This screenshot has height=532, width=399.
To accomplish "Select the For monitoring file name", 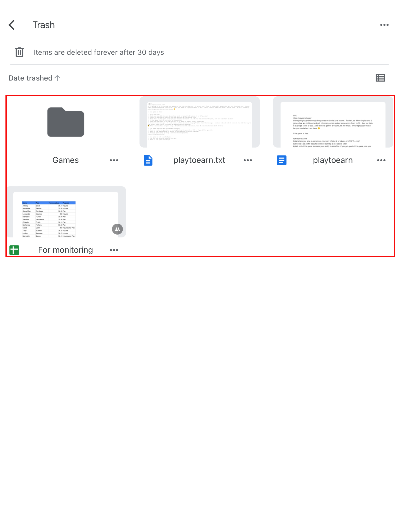I will [x=66, y=250].
